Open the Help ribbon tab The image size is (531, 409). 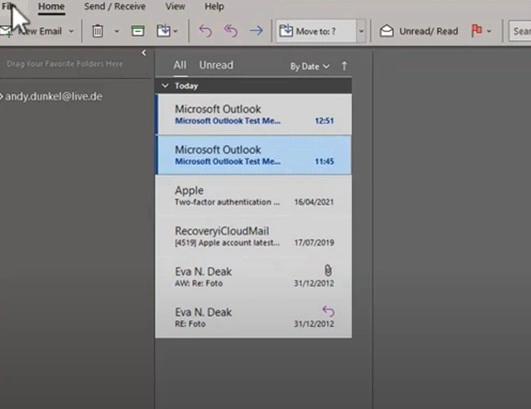214,6
